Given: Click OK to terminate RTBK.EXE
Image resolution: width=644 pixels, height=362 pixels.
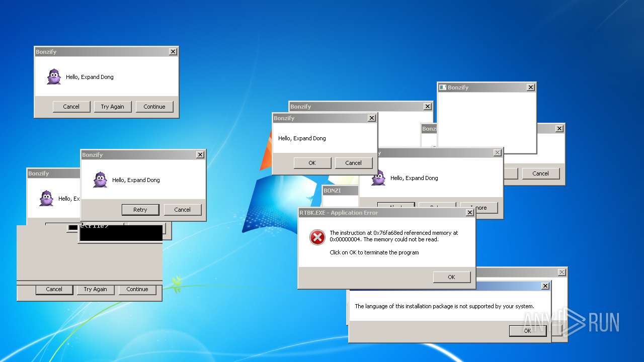Looking at the screenshot, I should point(452,277).
